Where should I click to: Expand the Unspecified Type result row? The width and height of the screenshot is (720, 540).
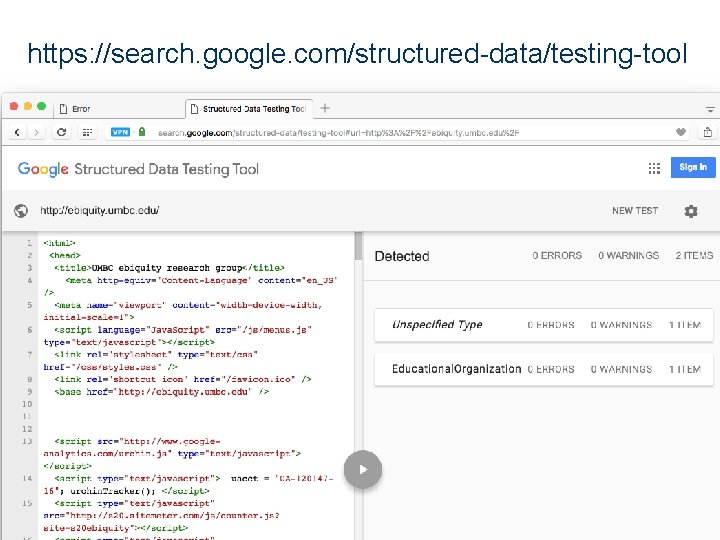(x=544, y=325)
